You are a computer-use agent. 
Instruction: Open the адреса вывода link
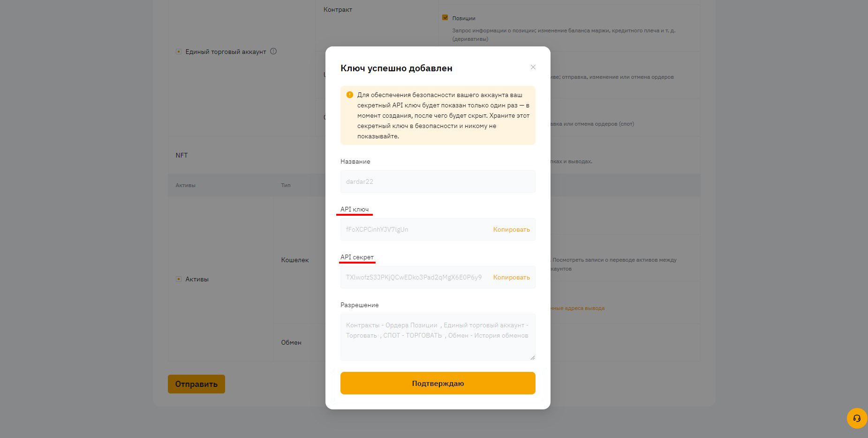577,308
